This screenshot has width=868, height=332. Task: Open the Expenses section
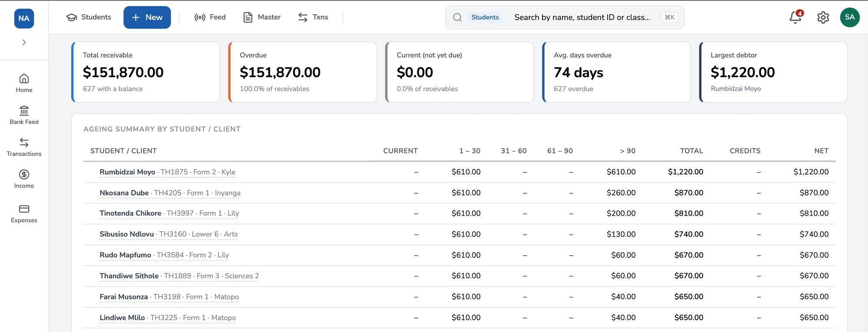pos(24,214)
